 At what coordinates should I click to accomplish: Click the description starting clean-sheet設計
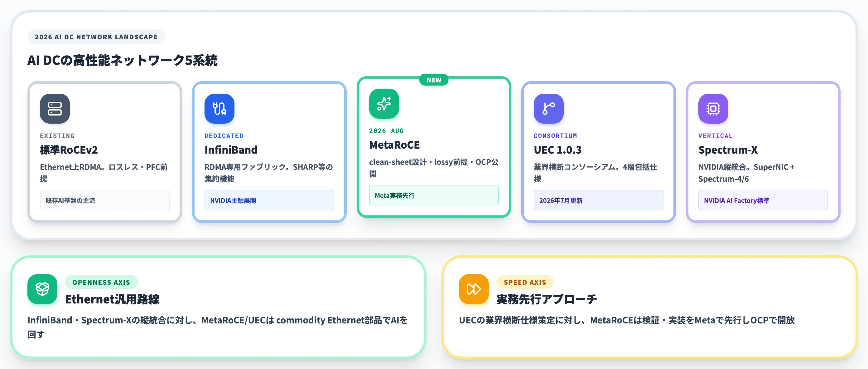(x=434, y=168)
